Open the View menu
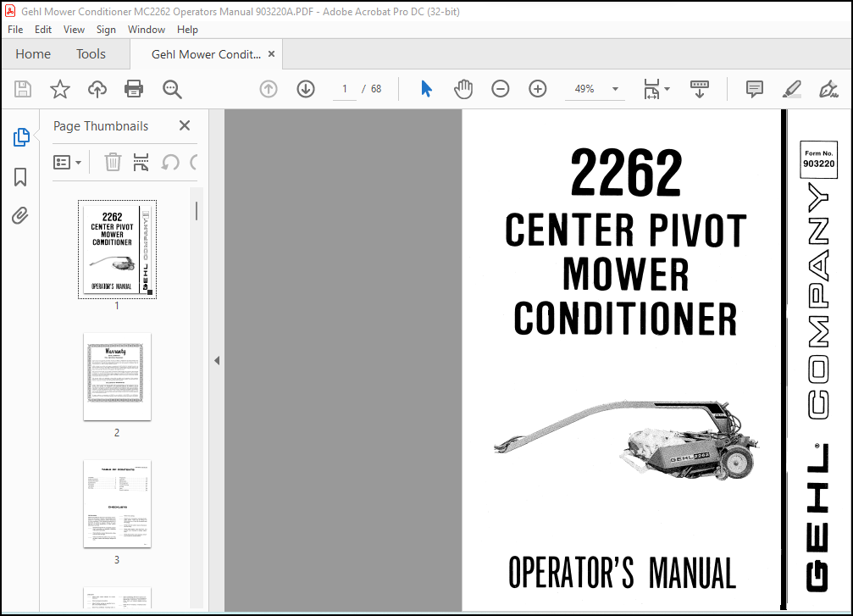Viewport: 853px width, 616px height. point(74,30)
